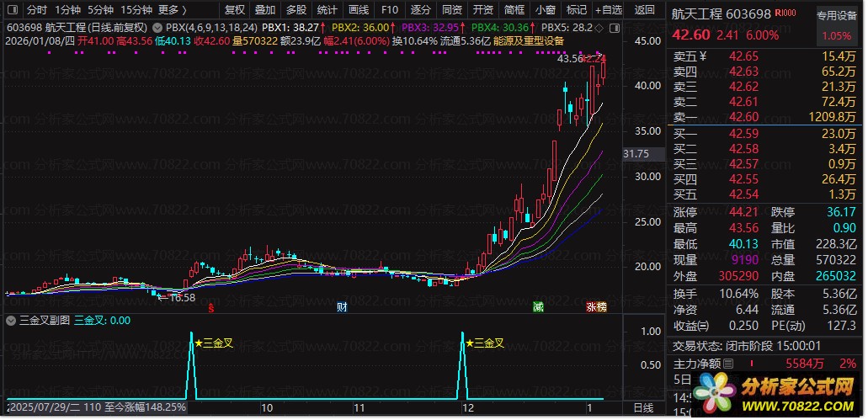
Task: Click the 同资 toolbar button
Action: click(452, 9)
